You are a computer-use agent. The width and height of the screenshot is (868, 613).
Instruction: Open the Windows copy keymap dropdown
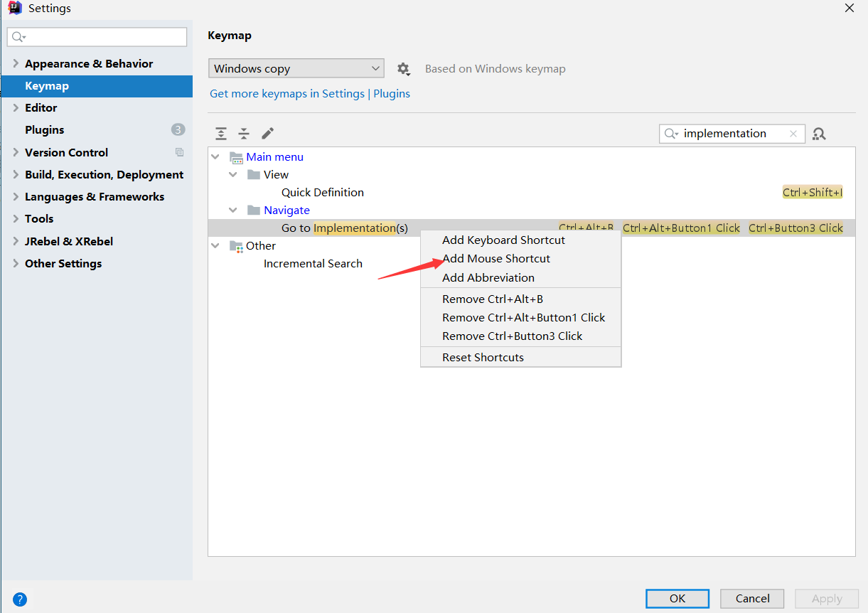click(x=296, y=69)
